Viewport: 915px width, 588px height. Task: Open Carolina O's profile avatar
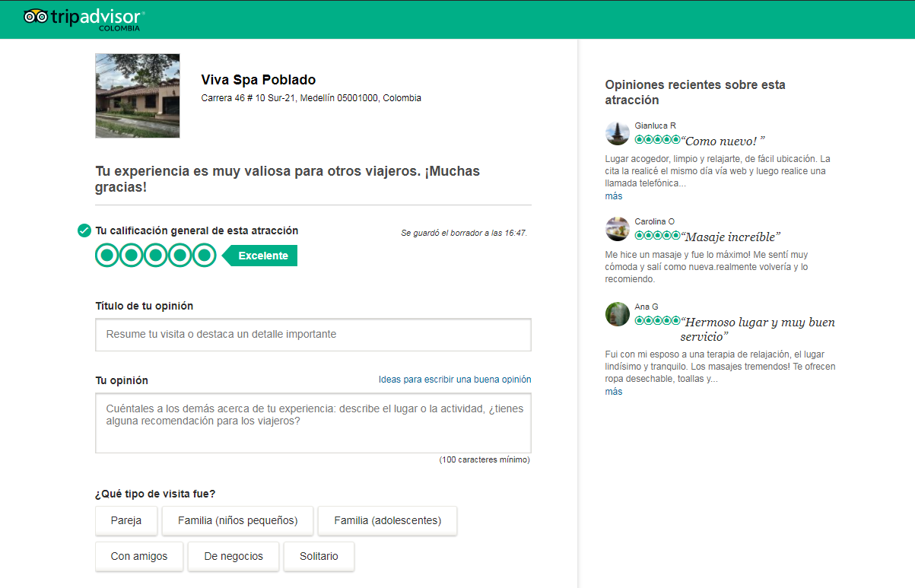pyautogui.click(x=617, y=229)
